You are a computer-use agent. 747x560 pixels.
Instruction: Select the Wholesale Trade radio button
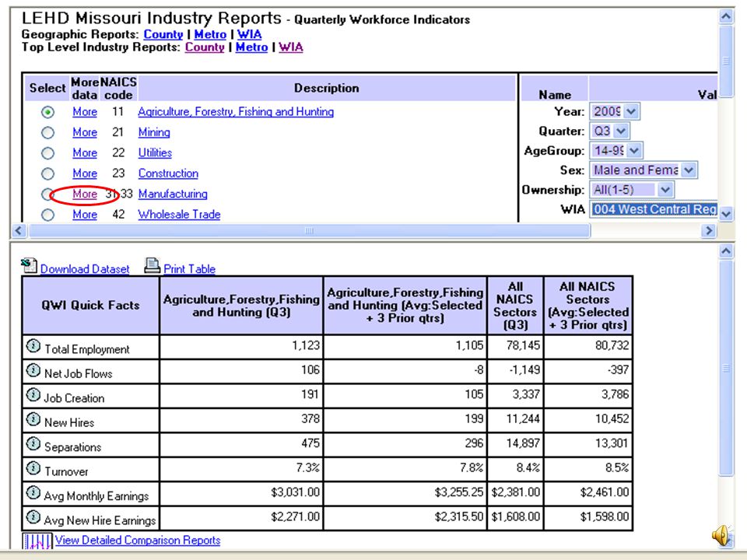[x=47, y=215]
